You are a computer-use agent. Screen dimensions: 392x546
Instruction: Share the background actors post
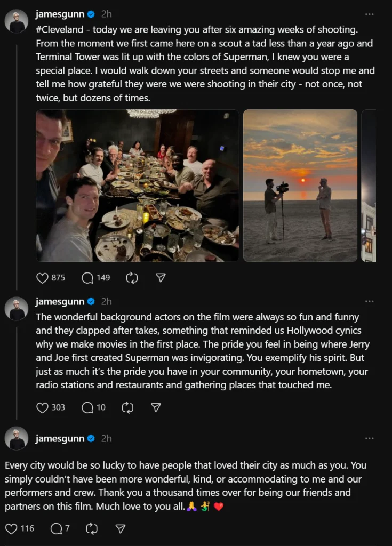[x=156, y=407]
